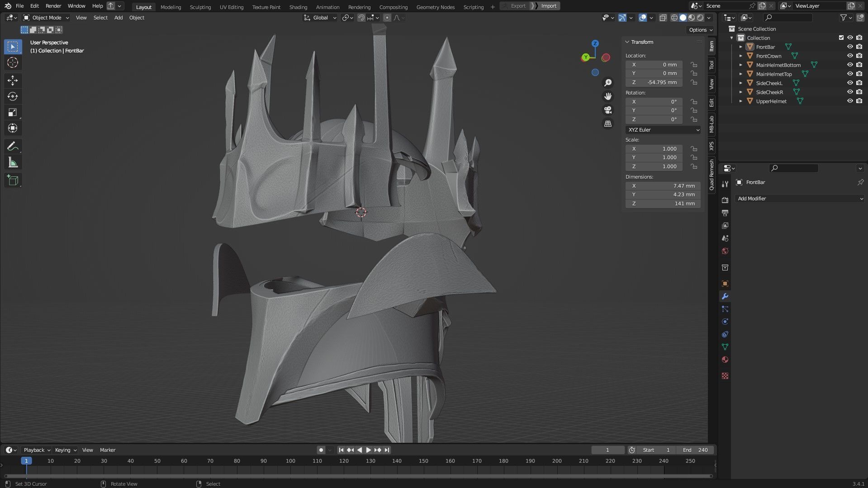This screenshot has height=488, width=868.
Task: Open the Output properties tab icon
Action: pyautogui.click(x=725, y=213)
